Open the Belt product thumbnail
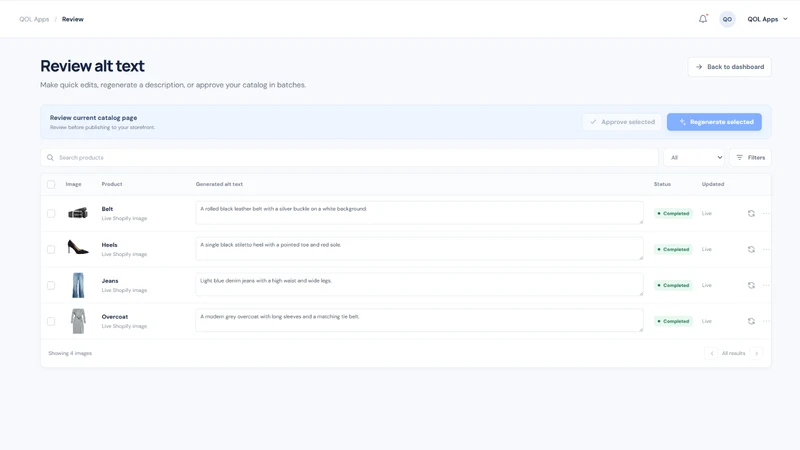The height and width of the screenshot is (450, 800). [78, 213]
